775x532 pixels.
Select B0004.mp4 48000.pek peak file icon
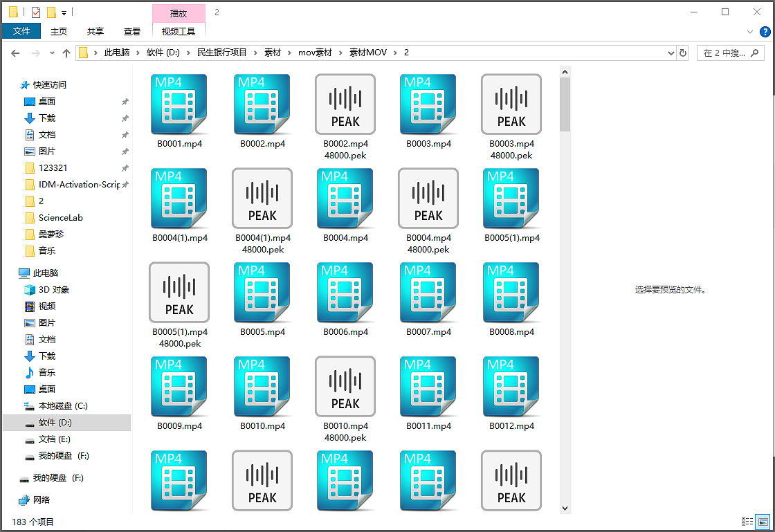pyautogui.click(x=428, y=198)
